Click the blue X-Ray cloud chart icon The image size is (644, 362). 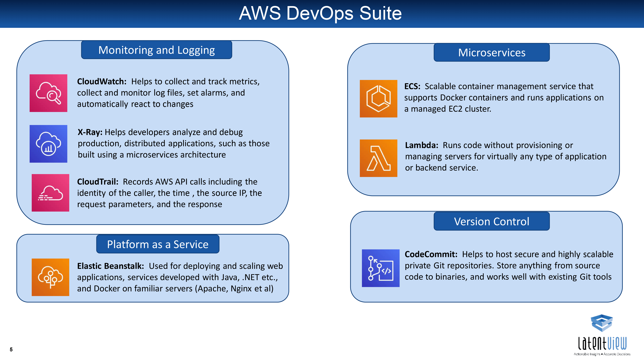pos(48,144)
